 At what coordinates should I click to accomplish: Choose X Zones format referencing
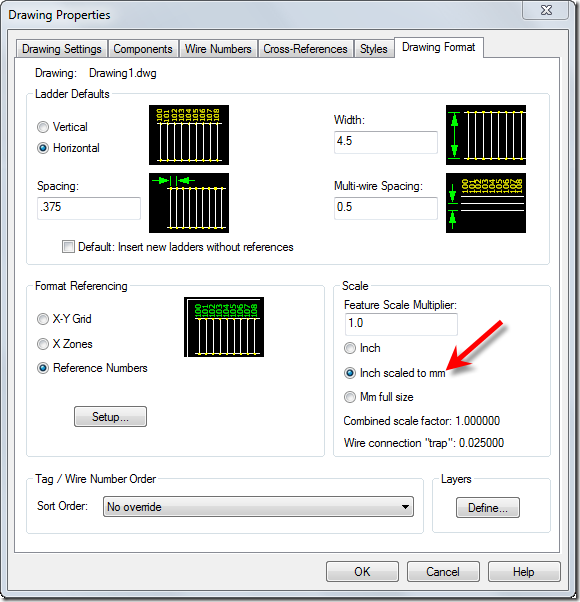pyautogui.click(x=64, y=344)
